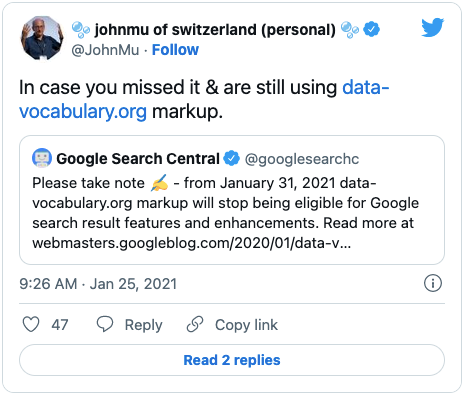Click the Google Search Central robot avatar
The width and height of the screenshot is (464, 396).
[42, 158]
